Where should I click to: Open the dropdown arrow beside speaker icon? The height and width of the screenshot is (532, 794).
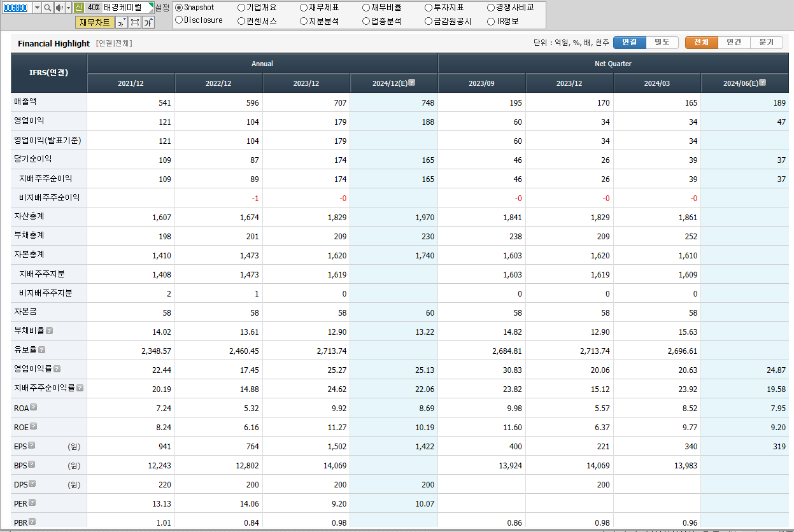point(68,8)
